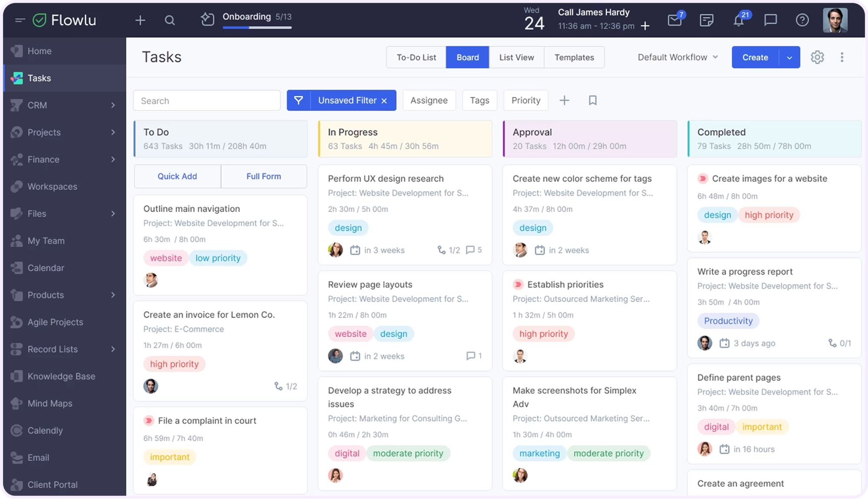Click Quick Add in To Do column
The width and height of the screenshot is (868, 499).
click(x=177, y=176)
